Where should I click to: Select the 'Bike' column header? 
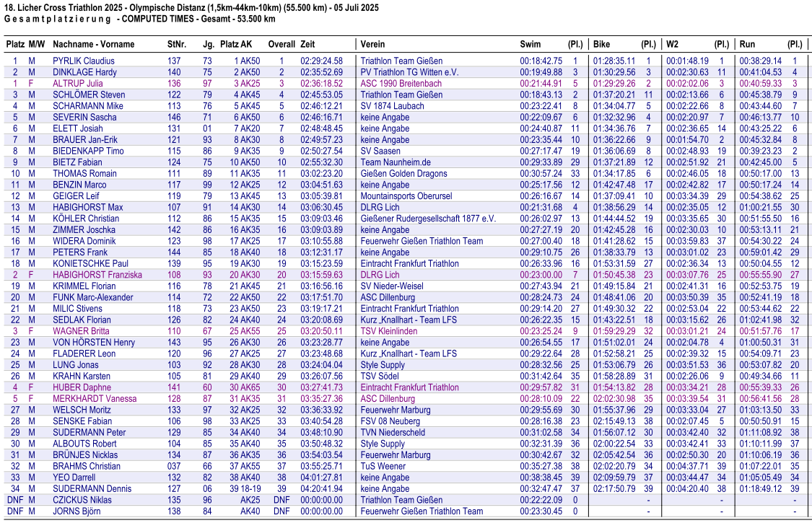coord(602,44)
